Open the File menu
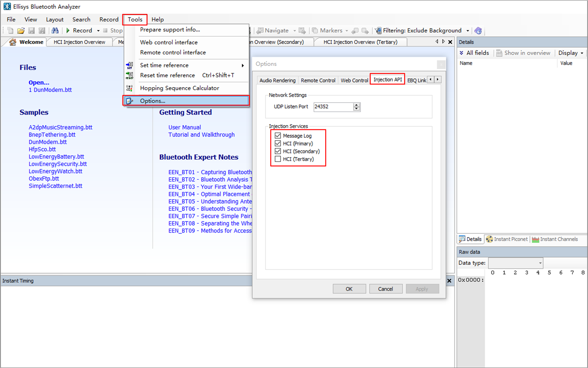588x368 pixels. click(x=11, y=19)
